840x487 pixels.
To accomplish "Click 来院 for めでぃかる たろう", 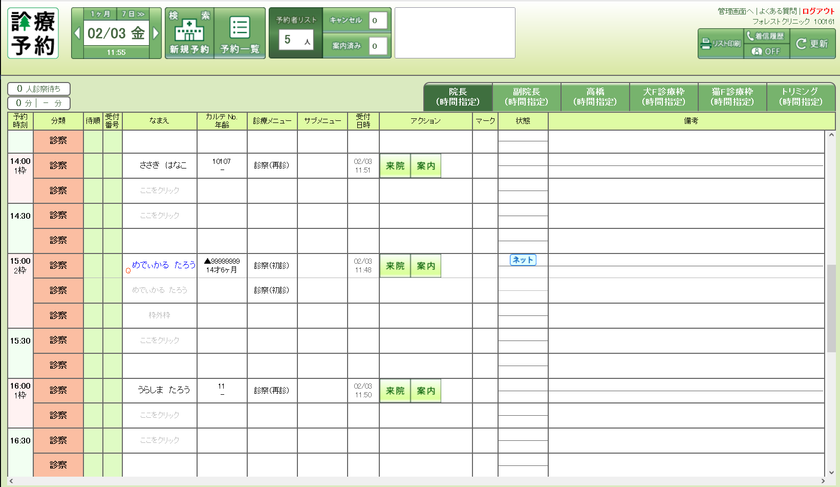I will [395, 266].
